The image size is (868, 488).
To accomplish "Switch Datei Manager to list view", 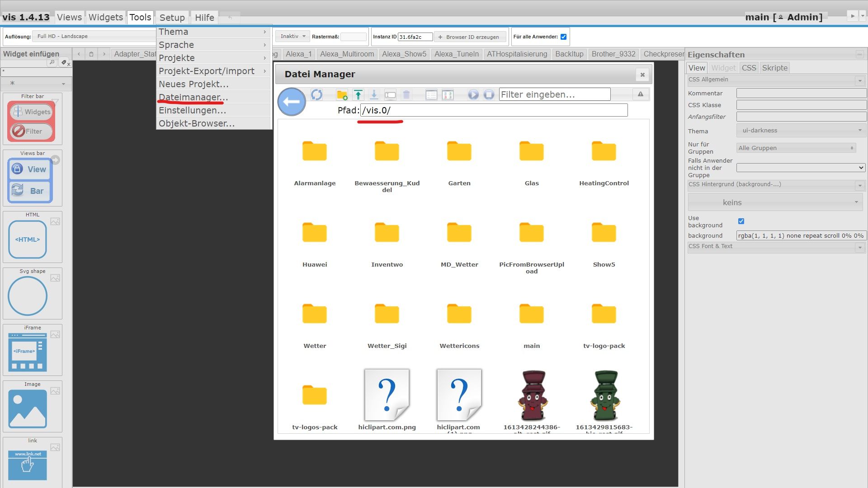I will tap(431, 94).
